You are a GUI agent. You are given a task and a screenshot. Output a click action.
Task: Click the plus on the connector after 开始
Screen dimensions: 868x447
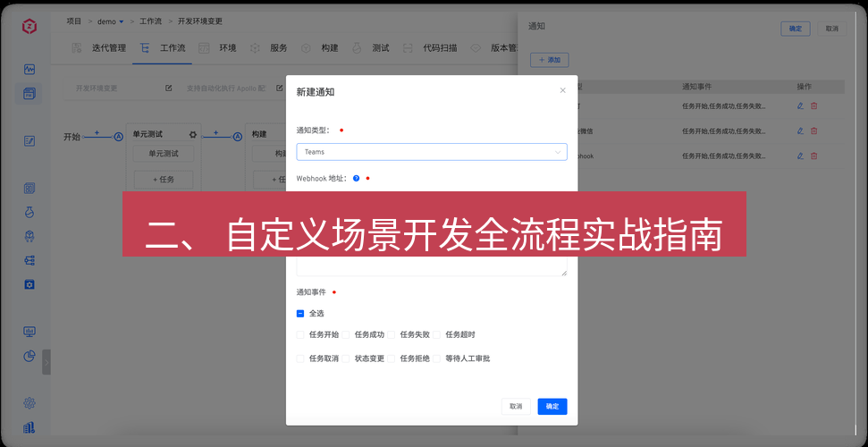click(97, 133)
